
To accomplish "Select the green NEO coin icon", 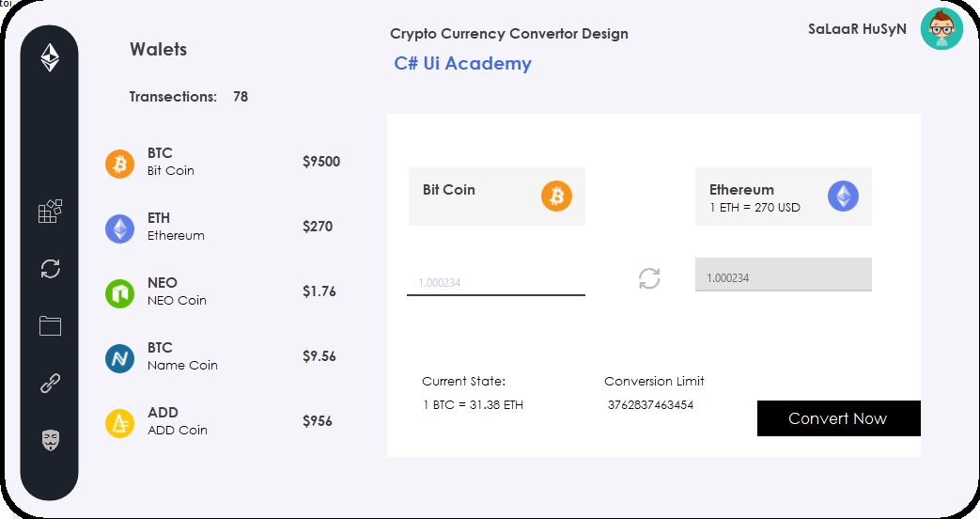I will click(119, 293).
